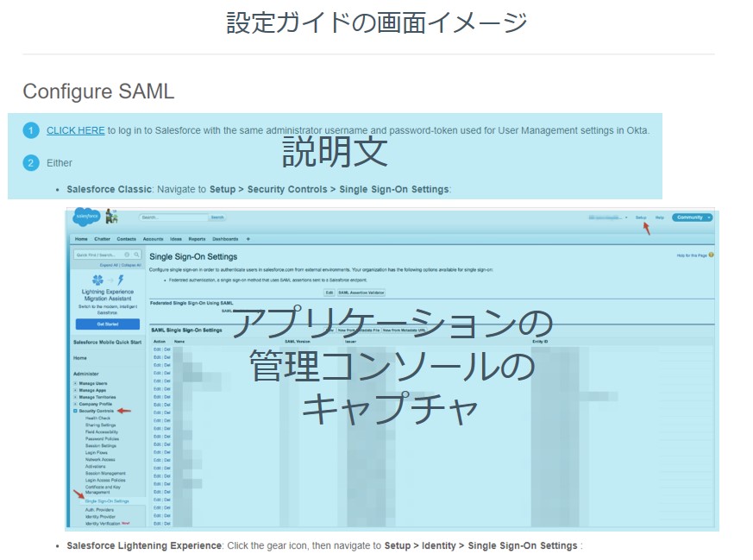Viewport: 753px width, 560px height.
Task: Click the Company Profile label
Action: tap(96, 404)
